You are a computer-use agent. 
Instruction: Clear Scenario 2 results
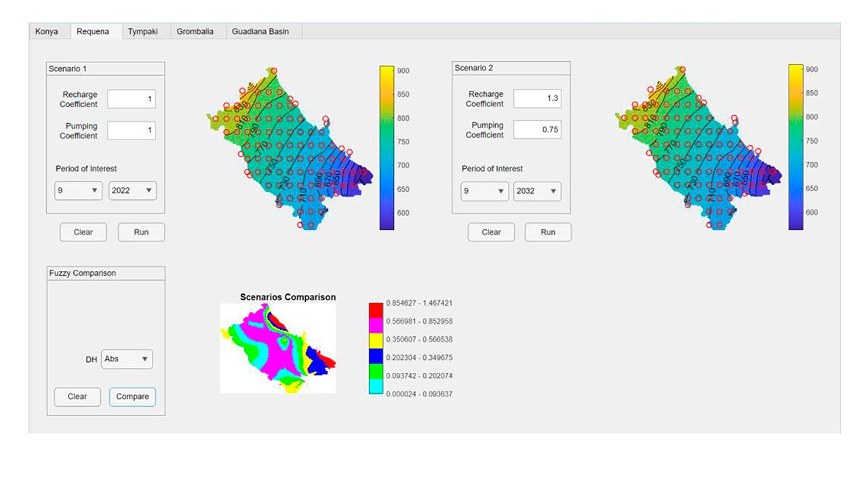tap(491, 232)
